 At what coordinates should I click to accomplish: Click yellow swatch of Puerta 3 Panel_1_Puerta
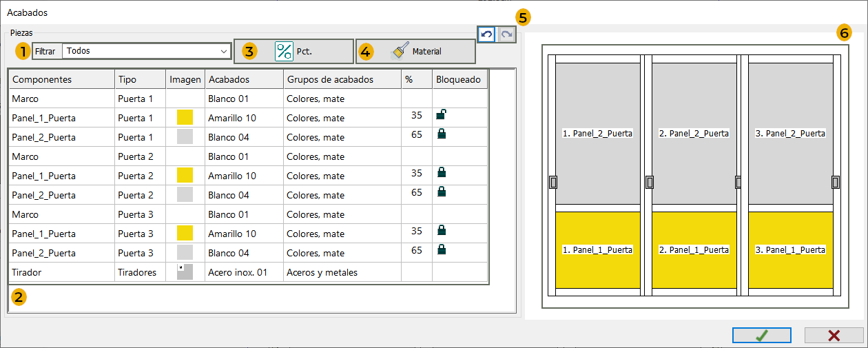185,233
